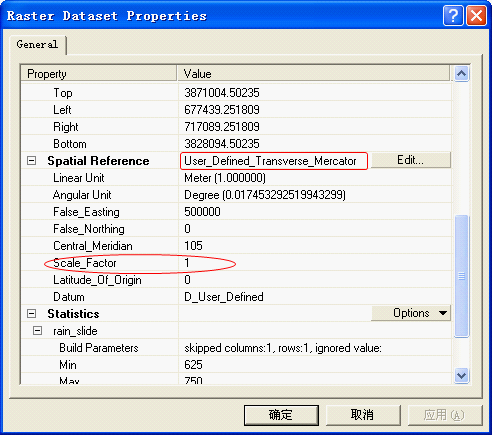Click the Meter (1.000000) value
Image resolution: width=492 pixels, height=435 pixels.
[225, 178]
